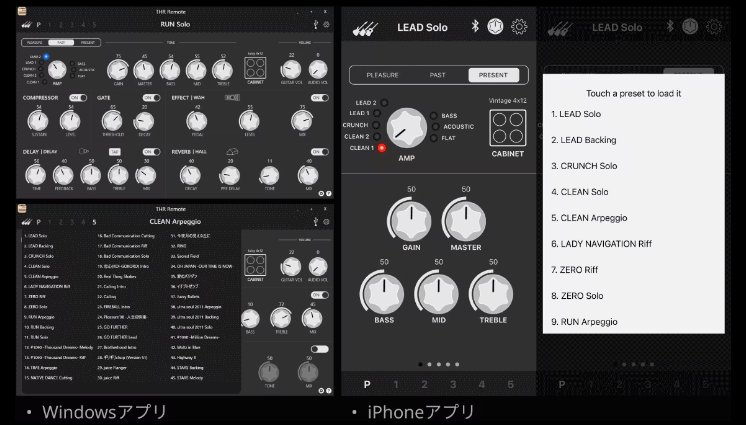This screenshot has height=425, width=746.
Task: Click the question-mark help icon in RUN Solo window
Action: coord(329,193)
